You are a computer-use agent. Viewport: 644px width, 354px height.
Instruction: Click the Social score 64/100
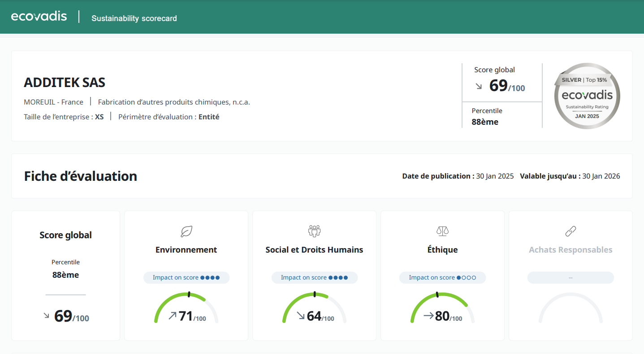point(320,316)
